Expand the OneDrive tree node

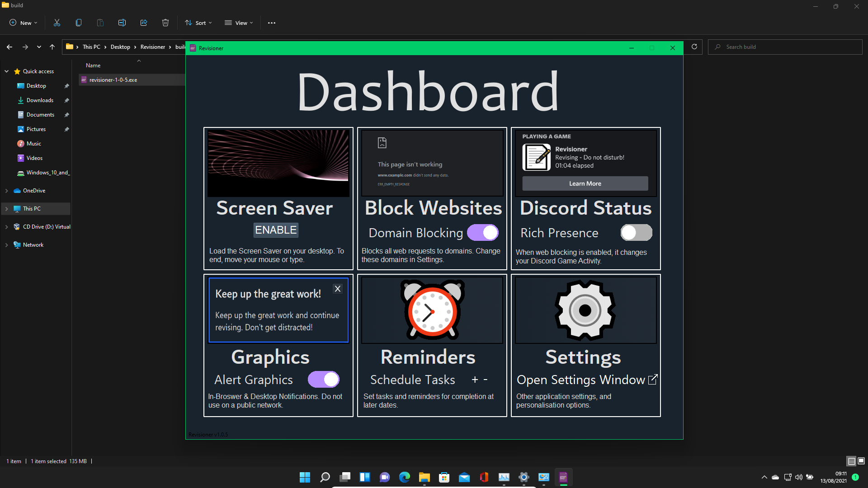point(7,191)
